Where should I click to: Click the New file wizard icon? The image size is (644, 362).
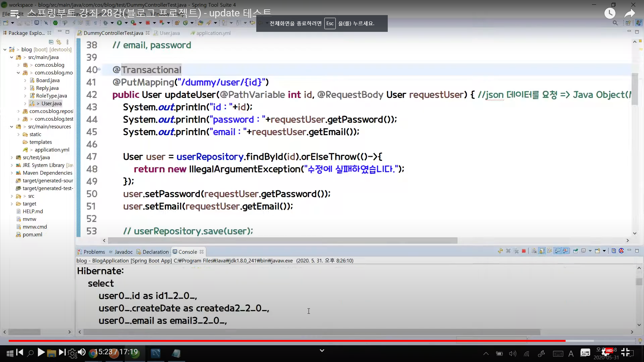coord(6,23)
